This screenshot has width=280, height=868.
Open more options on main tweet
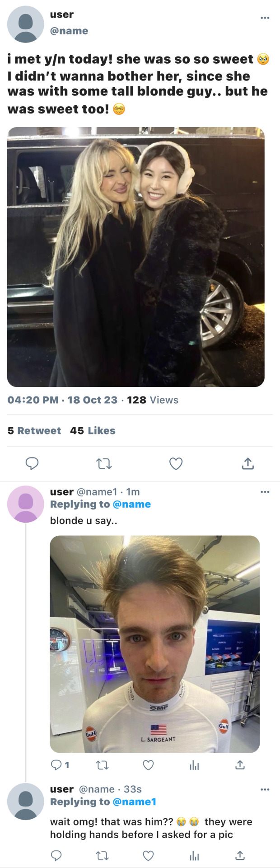click(265, 18)
